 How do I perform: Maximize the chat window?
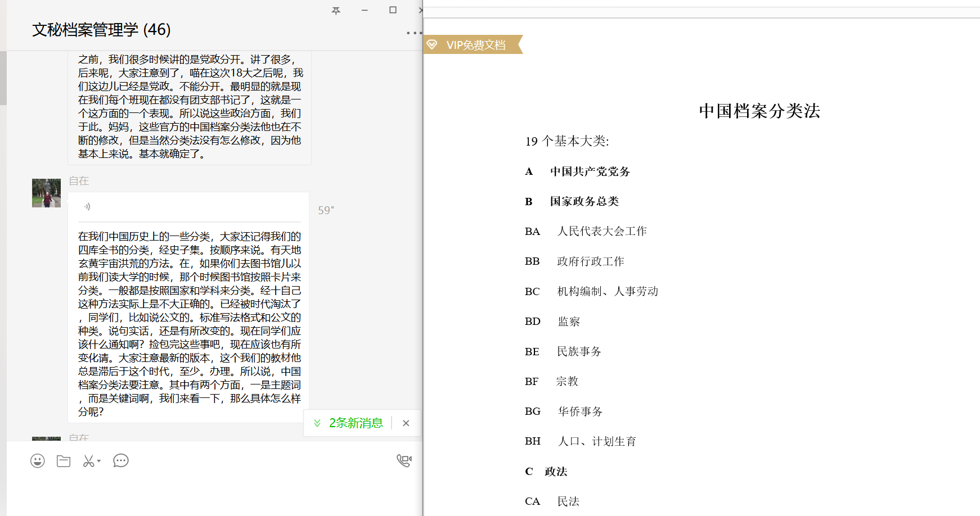(x=393, y=10)
